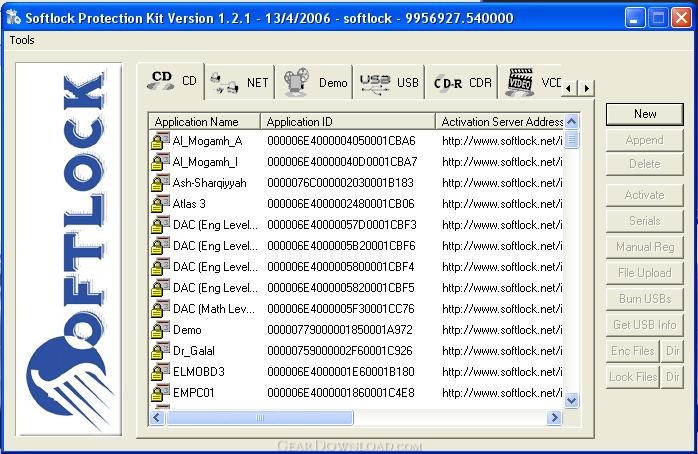698x454 pixels.
Task: Click the lock icon next to EMPC01
Action: pos(160,393)
